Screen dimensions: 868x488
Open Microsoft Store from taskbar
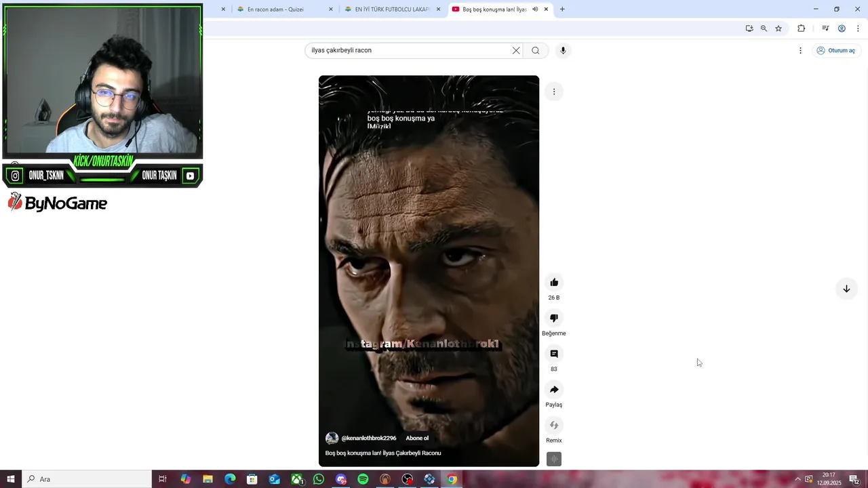tap(252, 479)
